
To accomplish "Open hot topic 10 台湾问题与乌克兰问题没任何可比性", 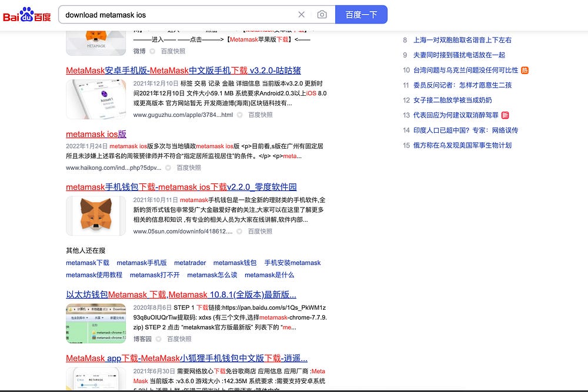I will click(465, 70).
